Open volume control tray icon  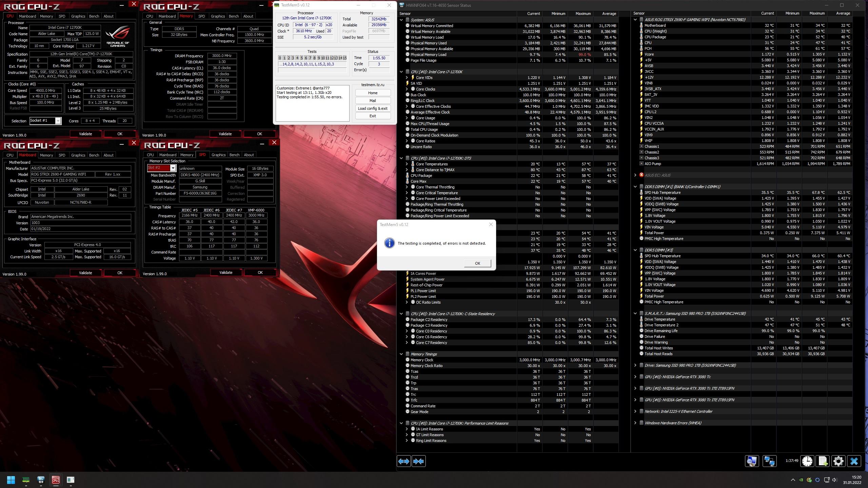tap(834, 480)
